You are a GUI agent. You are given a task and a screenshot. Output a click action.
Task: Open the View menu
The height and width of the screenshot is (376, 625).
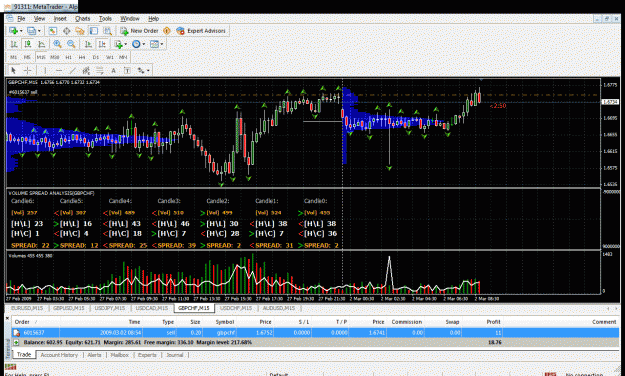coord(39,18)
